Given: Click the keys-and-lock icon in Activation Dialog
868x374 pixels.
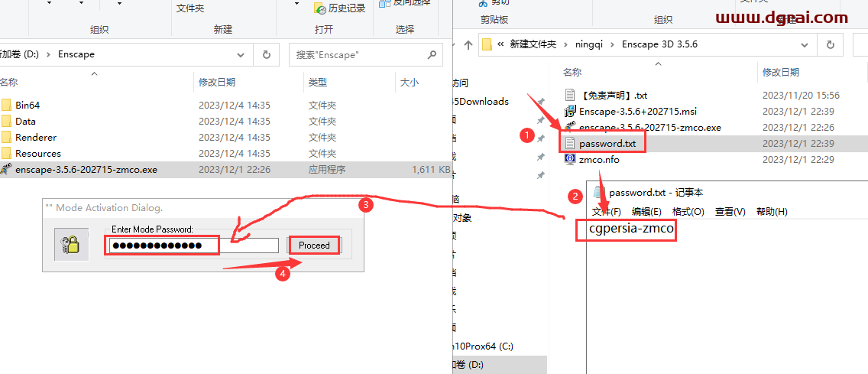Looking at the screenshot, I should pyautogui.click(x=71, y=244).
